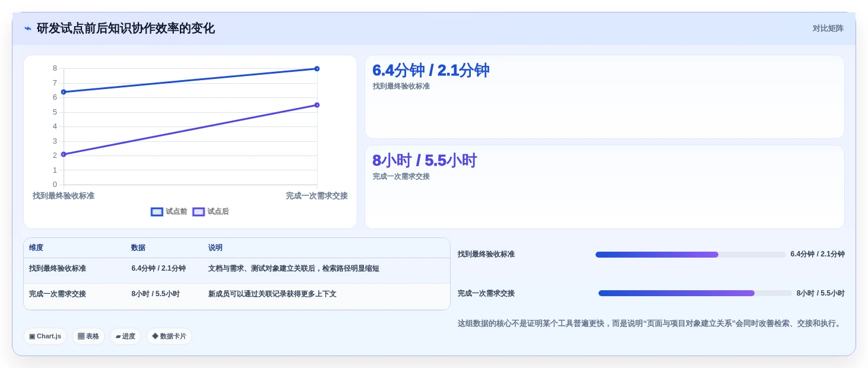
Task: Click table row label 完成一次需求交接
Action: tap(58, 294)
